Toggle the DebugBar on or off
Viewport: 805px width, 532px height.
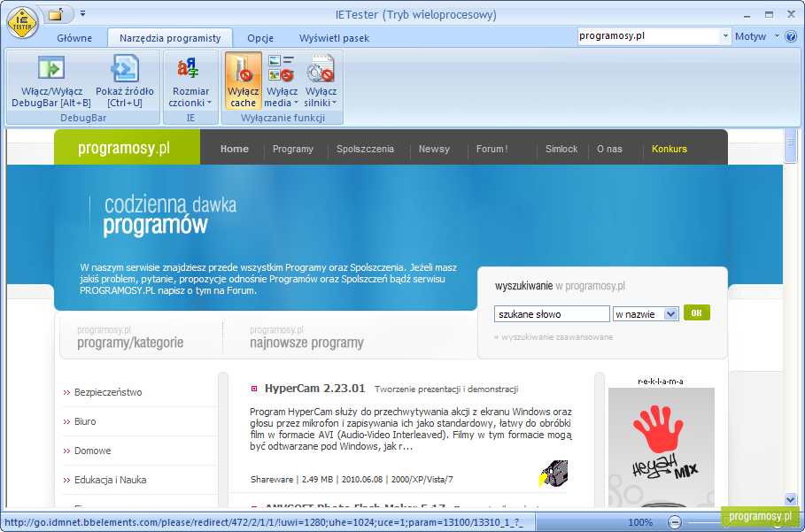click(51, 81)
